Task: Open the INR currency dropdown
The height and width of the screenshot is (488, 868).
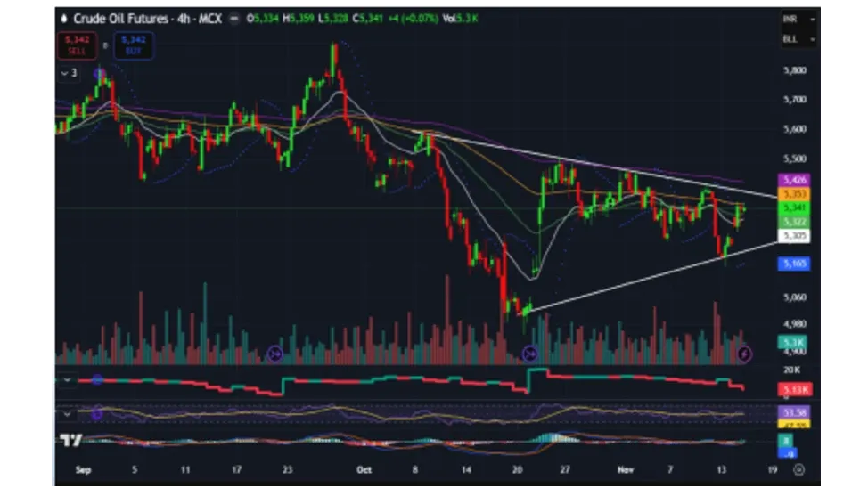Action: click(798, 19)
